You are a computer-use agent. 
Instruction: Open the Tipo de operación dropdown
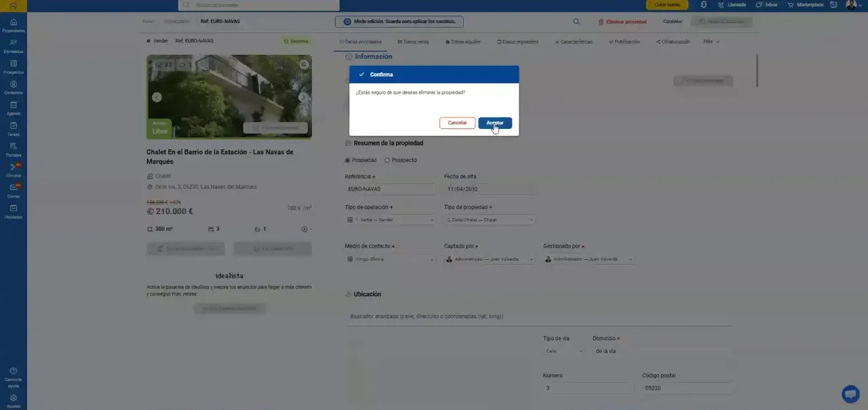pos(390,220)
